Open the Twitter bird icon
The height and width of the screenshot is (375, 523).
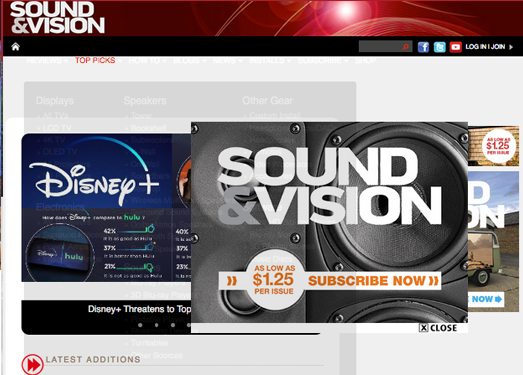click(440, 47)
